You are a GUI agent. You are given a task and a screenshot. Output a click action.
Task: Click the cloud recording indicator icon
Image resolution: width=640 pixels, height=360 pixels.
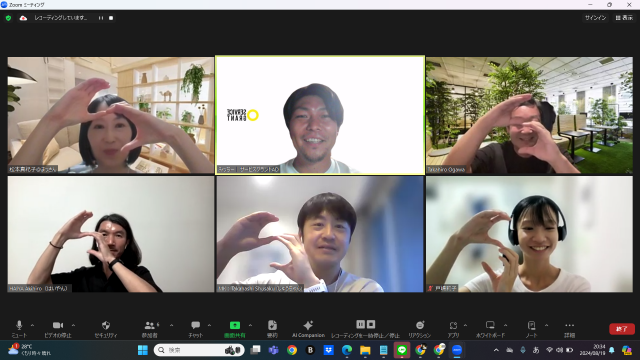[x=23, y=18]
